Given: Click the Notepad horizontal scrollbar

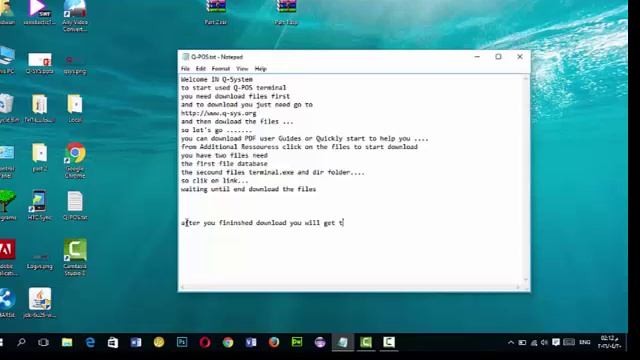Looking at the screenshot, I should 351,287.
